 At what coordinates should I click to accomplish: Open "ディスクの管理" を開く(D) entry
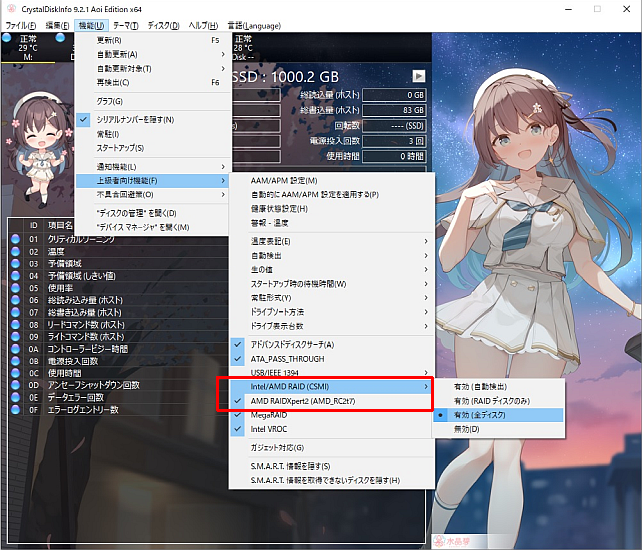[x=153, y=213]
